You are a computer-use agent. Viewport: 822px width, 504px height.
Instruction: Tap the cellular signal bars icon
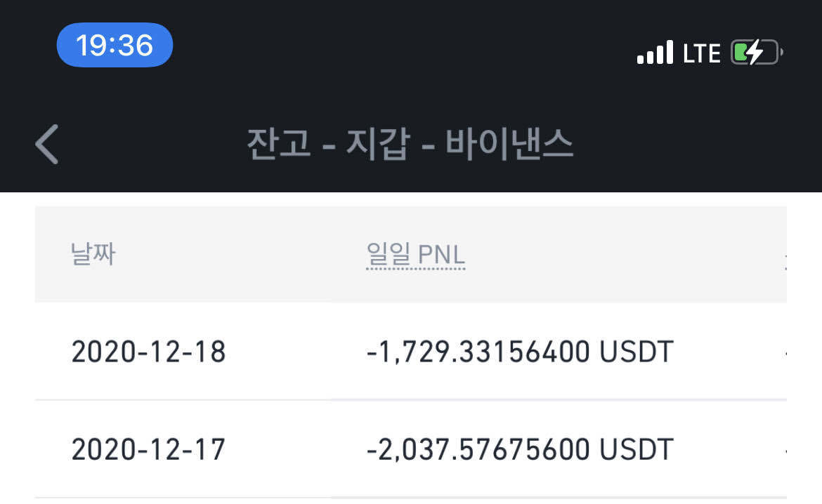click(655, 52)
